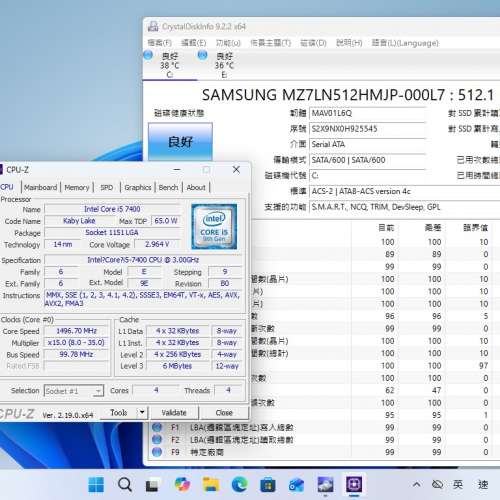The image size is (500, 500).
Task: Open taskbar Search
Action: coord(125,484)
